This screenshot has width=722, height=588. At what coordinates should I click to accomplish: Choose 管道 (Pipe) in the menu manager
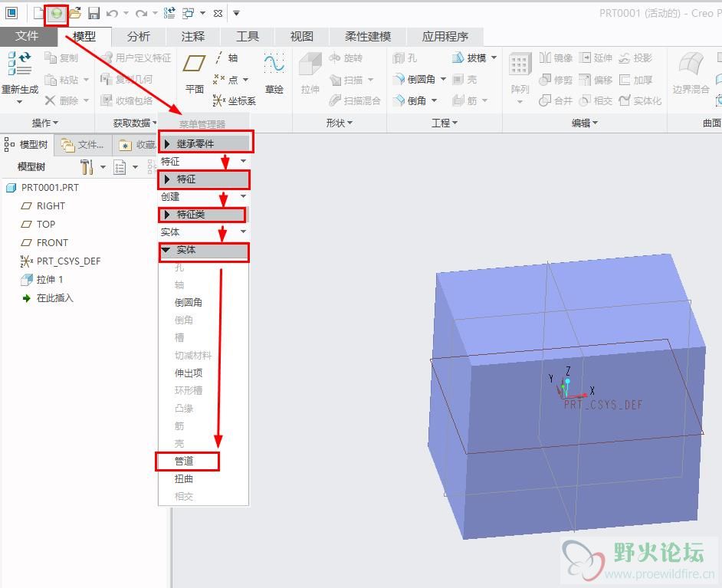pyautogui.click(x=184, y=462)
